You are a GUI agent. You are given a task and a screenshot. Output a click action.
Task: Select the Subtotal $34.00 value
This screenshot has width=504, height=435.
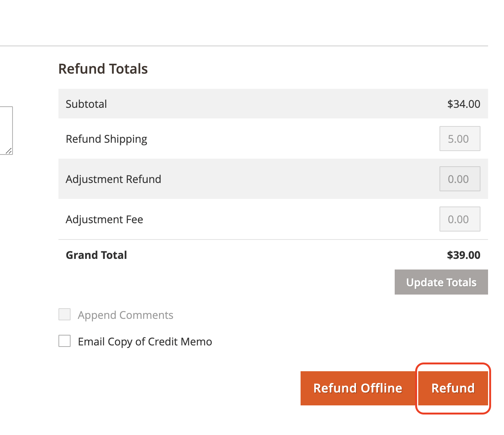464,104
